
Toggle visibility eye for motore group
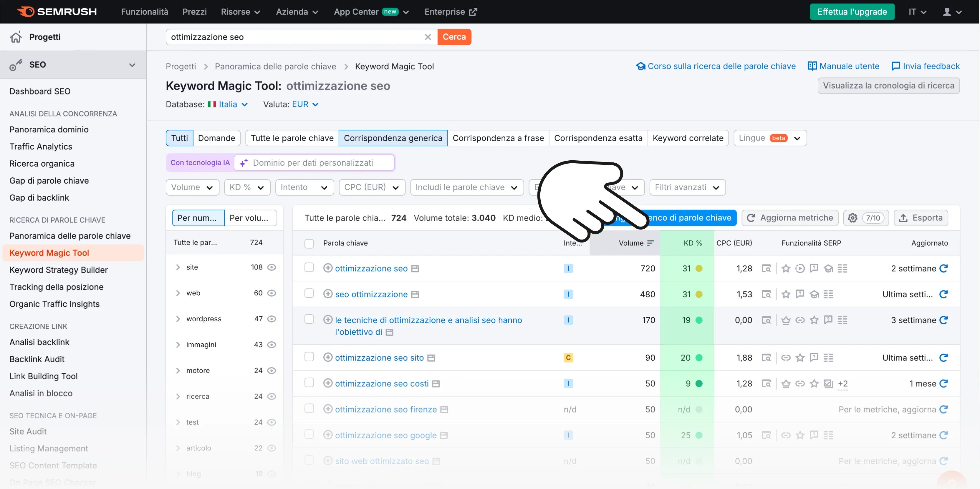click(x=271, y=371)
